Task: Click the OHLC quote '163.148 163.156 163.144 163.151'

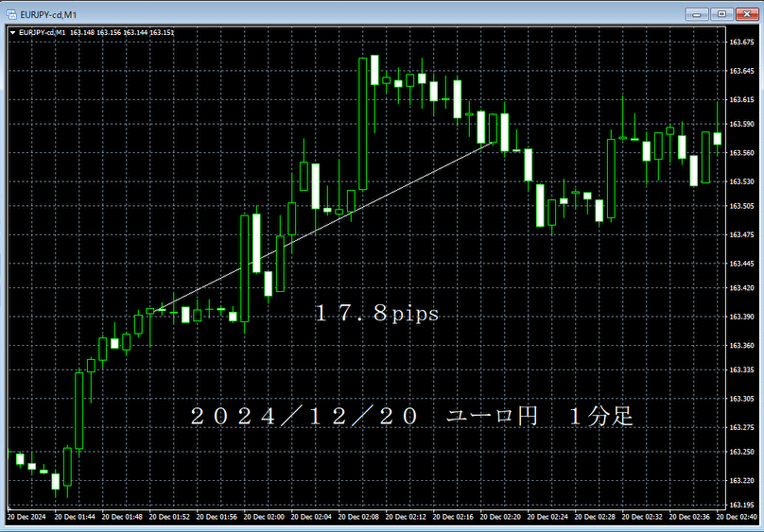Action: coord(122,33)
